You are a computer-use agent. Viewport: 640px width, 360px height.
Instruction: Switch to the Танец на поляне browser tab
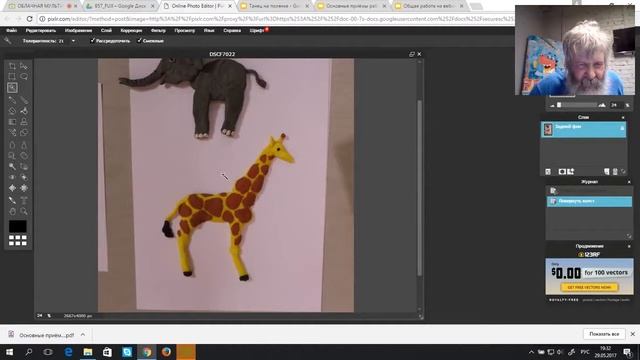point(273,6)
